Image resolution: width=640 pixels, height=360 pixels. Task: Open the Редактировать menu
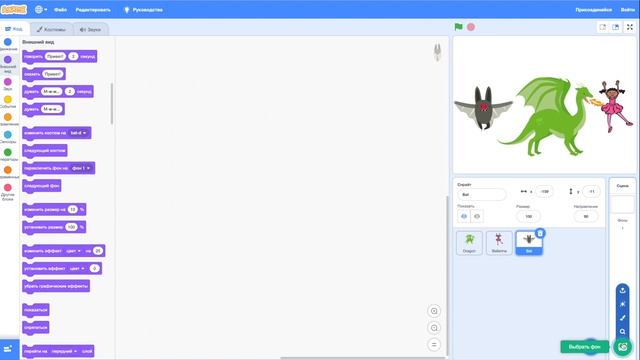93,10
